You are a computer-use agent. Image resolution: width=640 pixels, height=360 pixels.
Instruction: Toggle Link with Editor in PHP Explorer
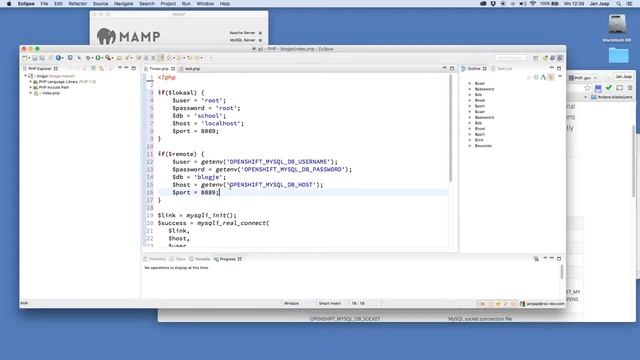(x=101, y=69)
